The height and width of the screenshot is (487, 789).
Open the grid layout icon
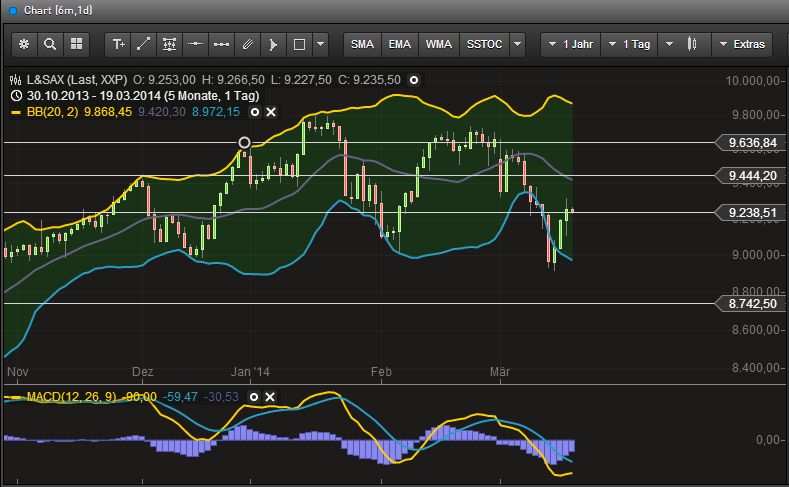click(x=76, y=44)
